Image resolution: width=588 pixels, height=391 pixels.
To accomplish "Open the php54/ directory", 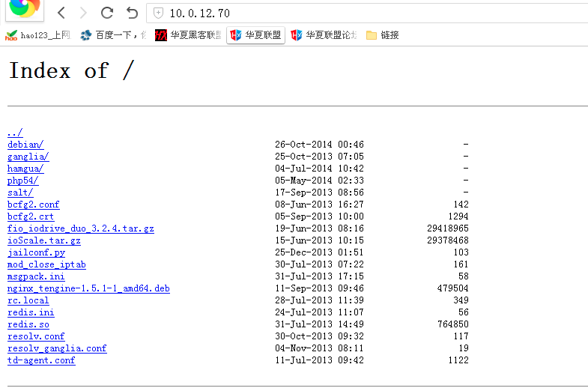I will point(23,181).
